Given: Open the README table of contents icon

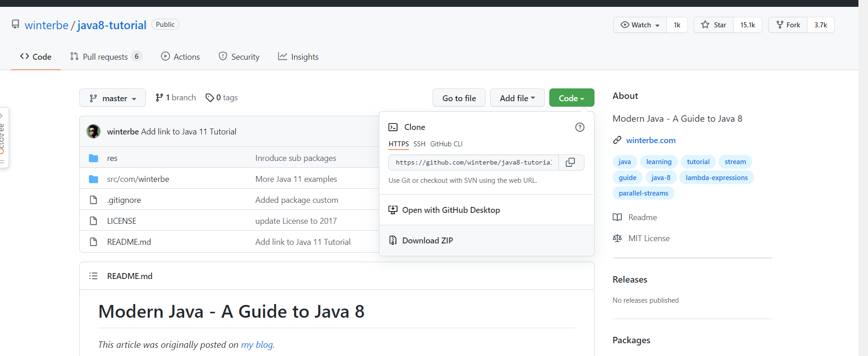Looking at the screenshot, I should [x=93, y=276].
